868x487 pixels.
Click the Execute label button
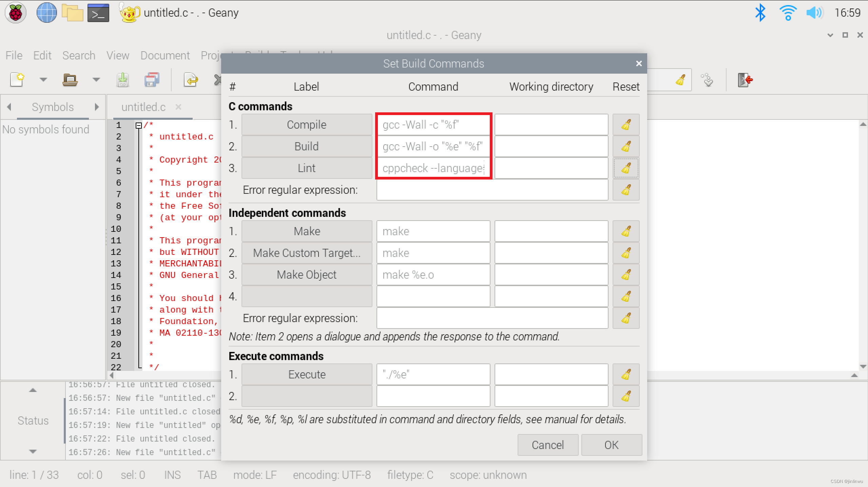point(307,374)
